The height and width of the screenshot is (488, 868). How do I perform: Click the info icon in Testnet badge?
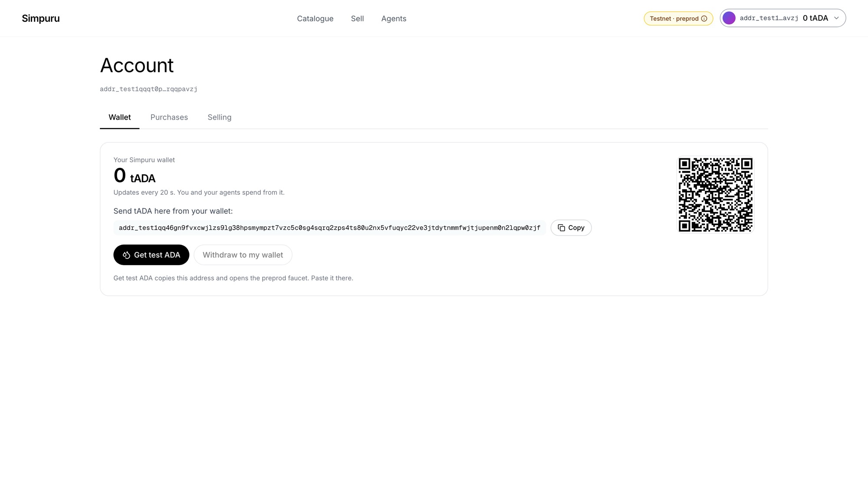click(704, 19)
